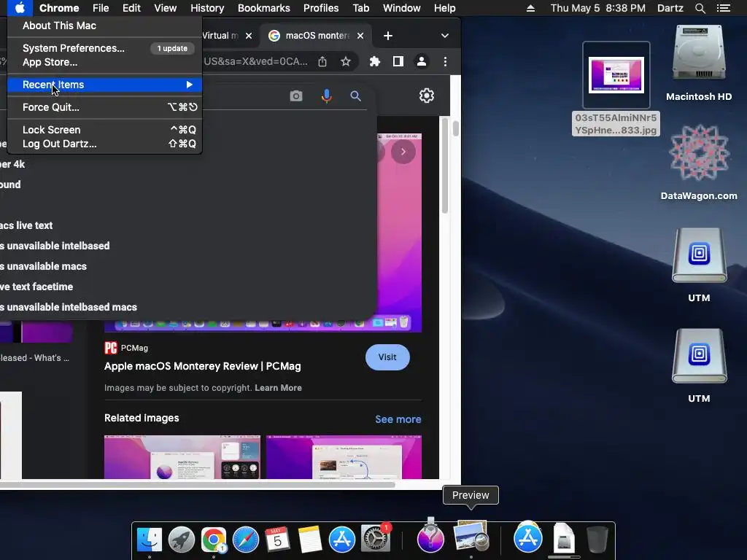Open the Chrome app menu
Screen dimensions: 747x560
point(59,8)
